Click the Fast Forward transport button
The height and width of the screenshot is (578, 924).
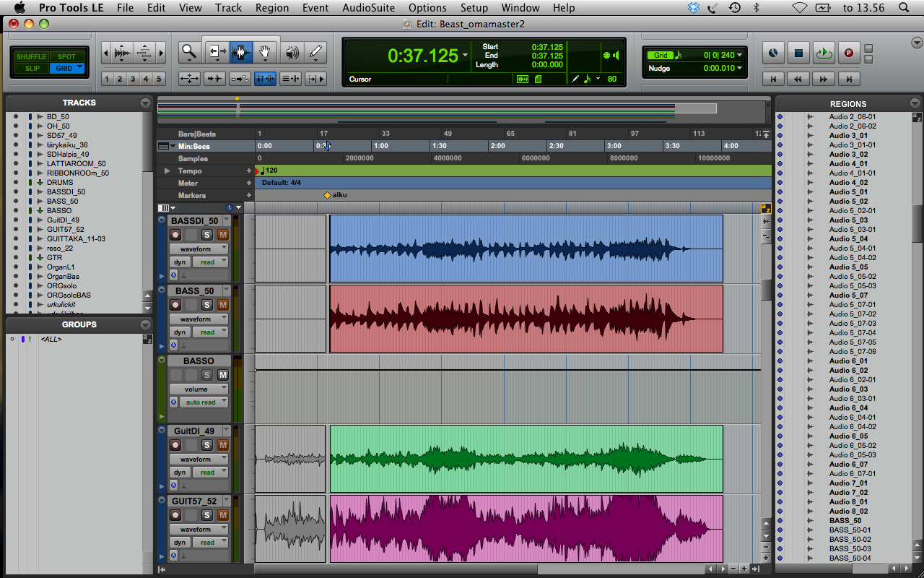click(824, 79)
